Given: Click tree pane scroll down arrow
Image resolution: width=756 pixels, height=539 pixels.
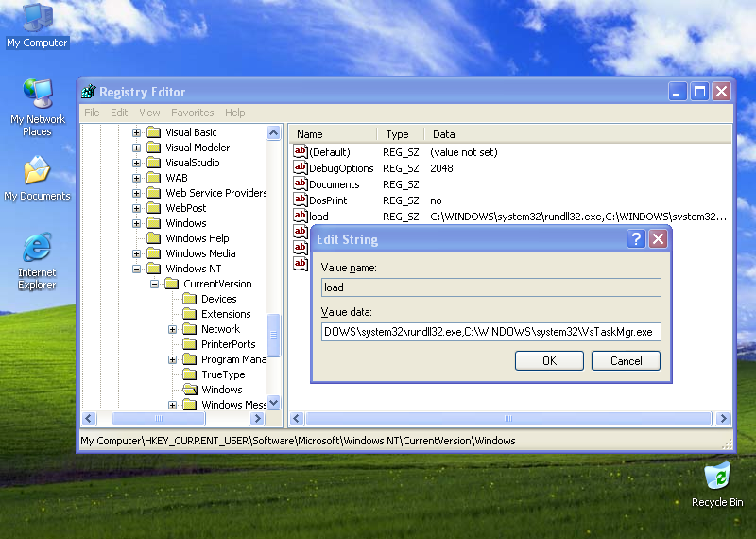Looking at the screenshot, I should [x=273, y=402].
